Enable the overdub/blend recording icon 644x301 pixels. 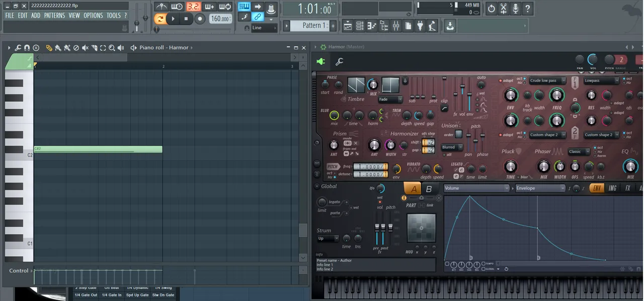209,7
